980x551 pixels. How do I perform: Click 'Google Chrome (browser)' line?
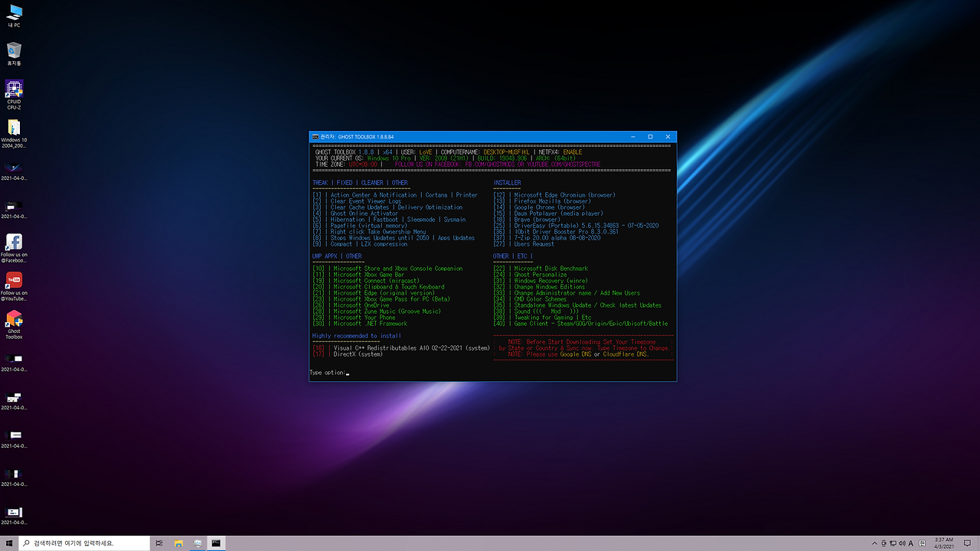click(x=539, y=207)
